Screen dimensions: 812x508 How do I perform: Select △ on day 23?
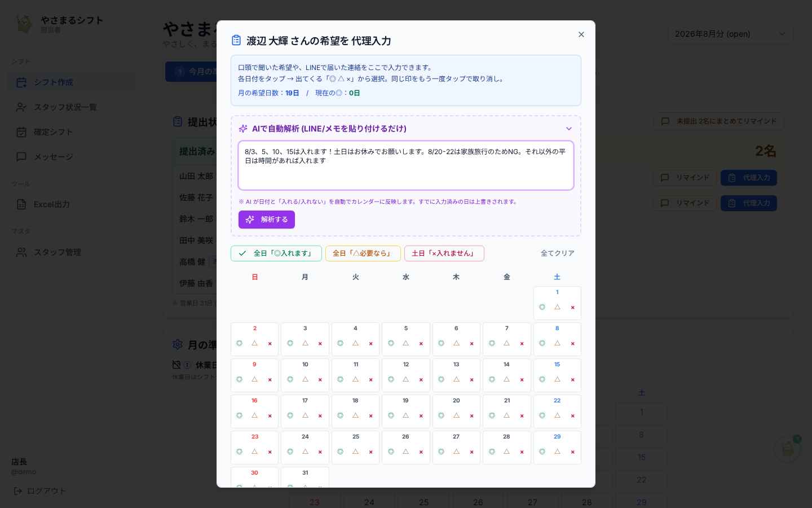[254, 452]
